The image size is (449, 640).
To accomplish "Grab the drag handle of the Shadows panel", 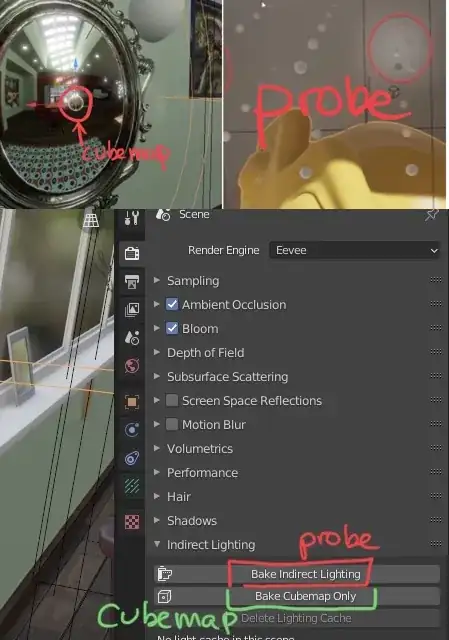I will tap(436, 520).
